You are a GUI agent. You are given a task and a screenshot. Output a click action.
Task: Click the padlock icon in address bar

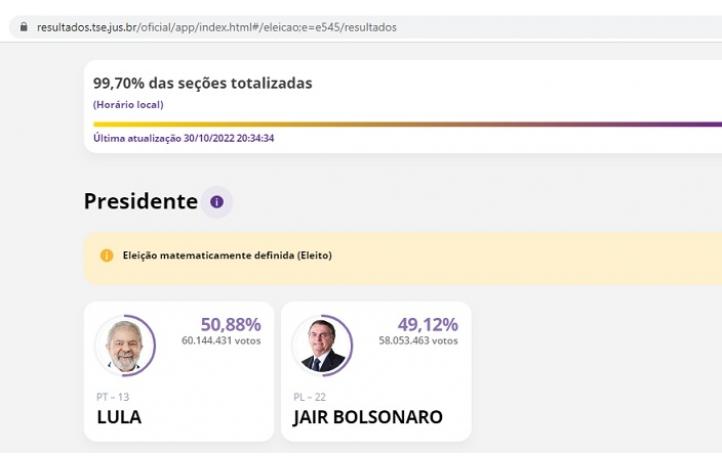pyautogui.click(x=23, y=27)
